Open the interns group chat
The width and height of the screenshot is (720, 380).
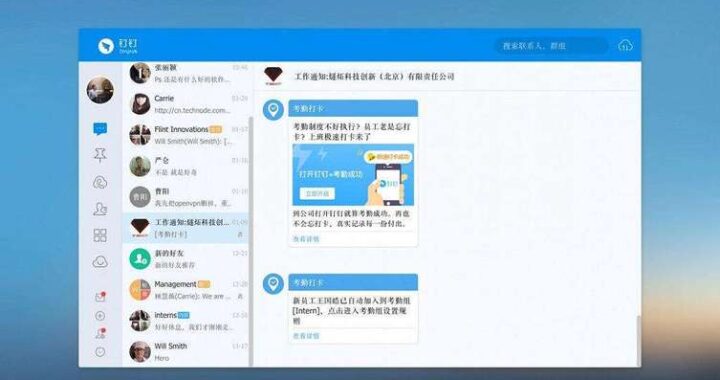pyautogui.click(x=187, y=321)
